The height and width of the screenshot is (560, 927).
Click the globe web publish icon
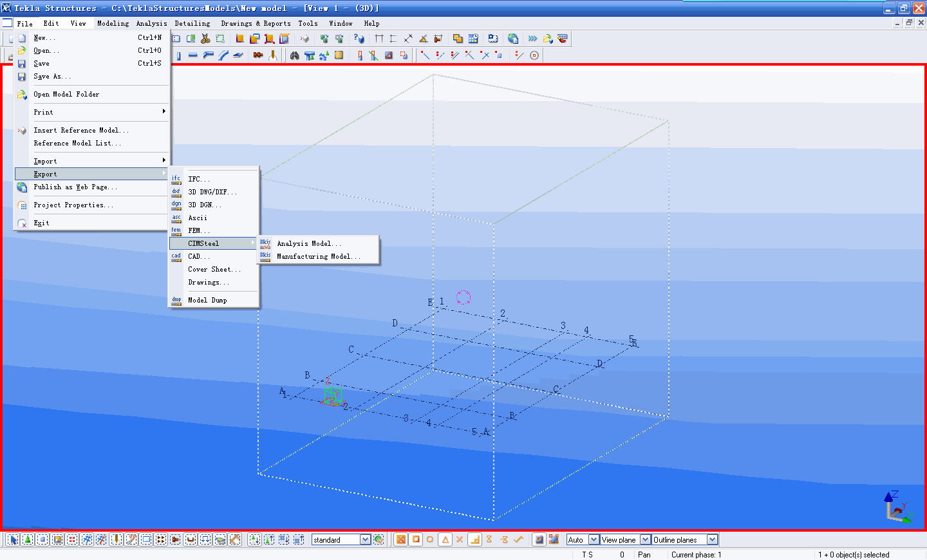pyautogui.click(x=512, y=39)
